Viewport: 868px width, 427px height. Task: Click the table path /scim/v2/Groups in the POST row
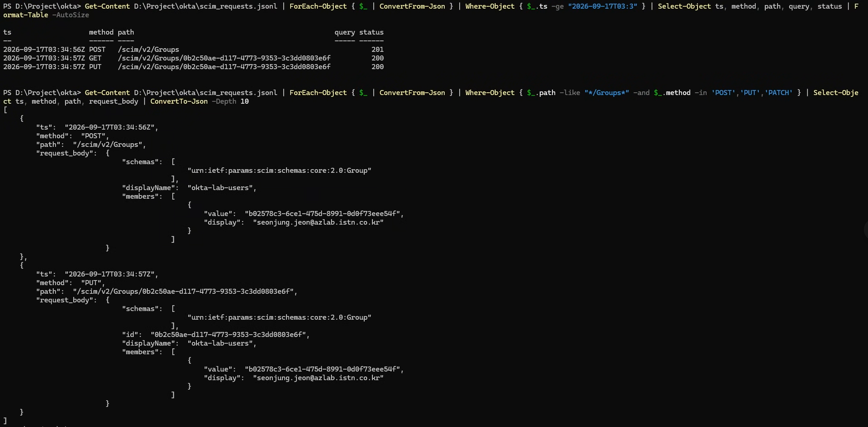[148, 50]
